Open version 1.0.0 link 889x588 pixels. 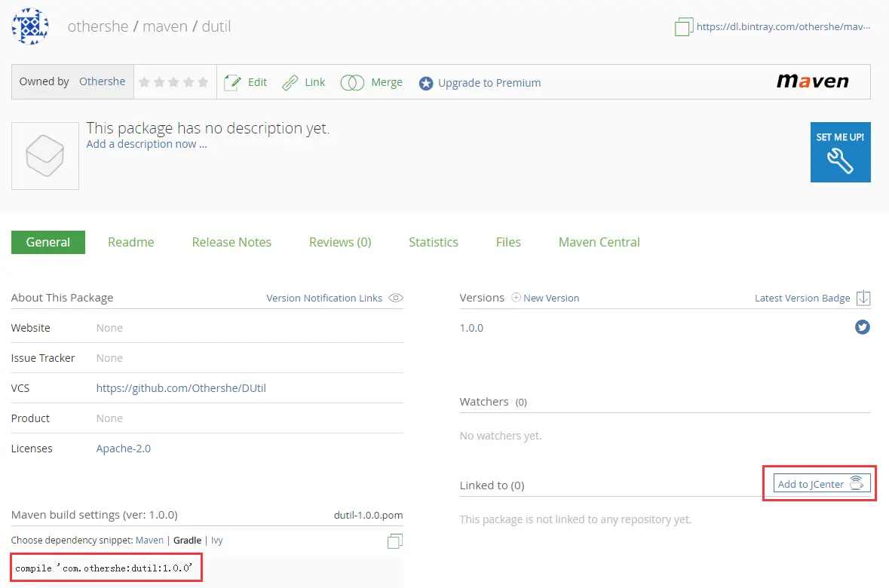(471, 328)
